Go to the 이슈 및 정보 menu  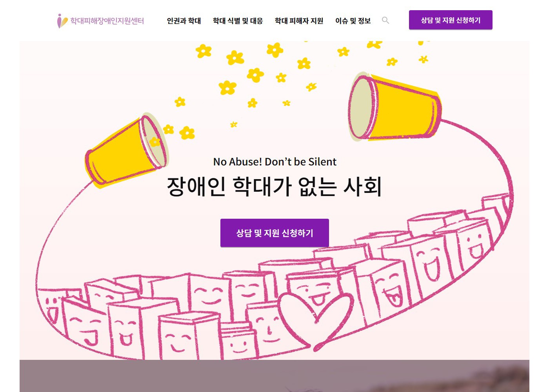click(353, 21)
